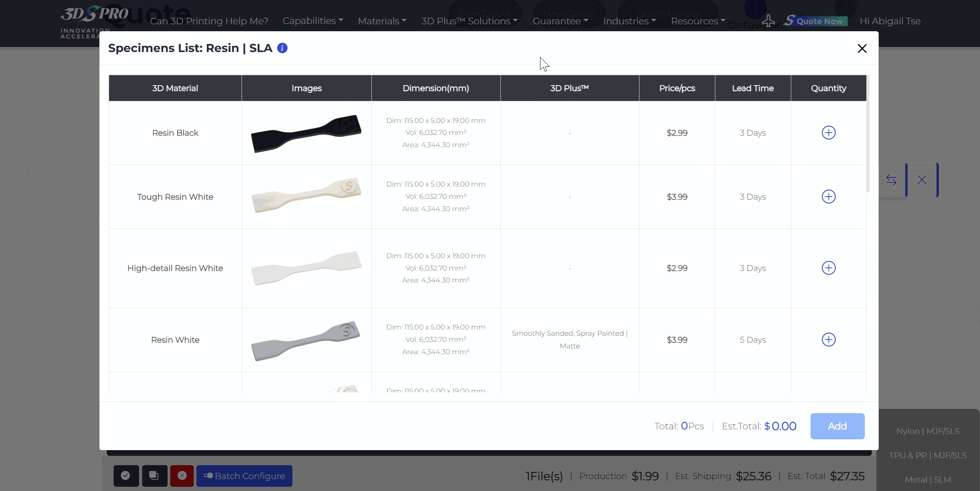980x491 pixels.
Task: Click the 'Quantity' column header
Action: coord(829,88)
